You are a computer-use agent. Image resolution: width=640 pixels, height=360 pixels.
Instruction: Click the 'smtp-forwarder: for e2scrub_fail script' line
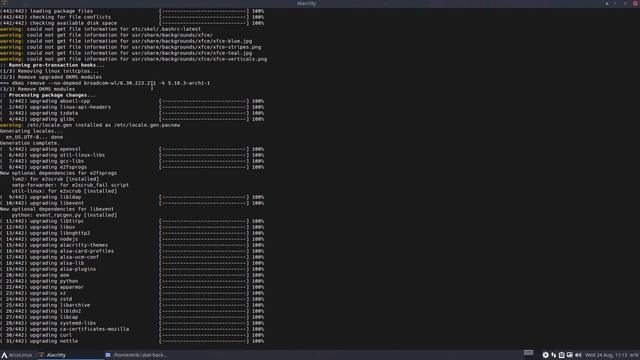click(x=70, y=185)
